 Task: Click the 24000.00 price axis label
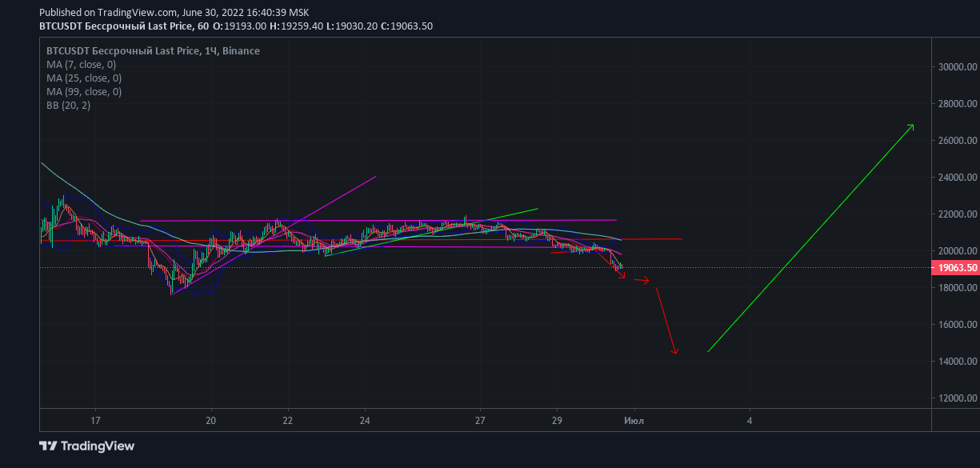tap(958, 178)
